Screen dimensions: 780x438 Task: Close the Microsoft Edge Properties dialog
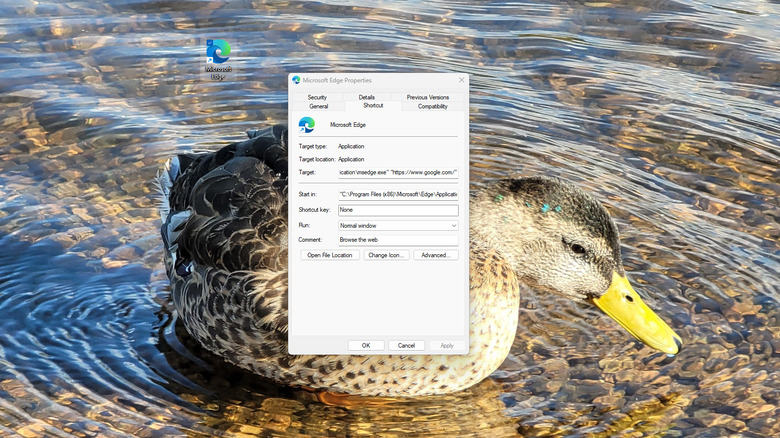(461, 80)
